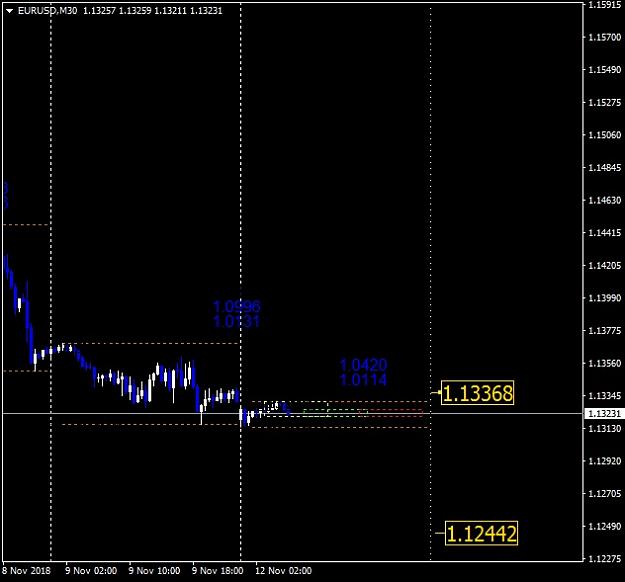Click the 1.13560 price scale value

pyautogui.click(x=605, y=363)
